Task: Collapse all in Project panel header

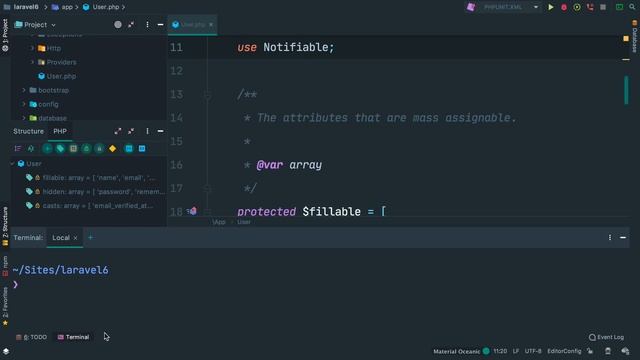Action: 131,24
